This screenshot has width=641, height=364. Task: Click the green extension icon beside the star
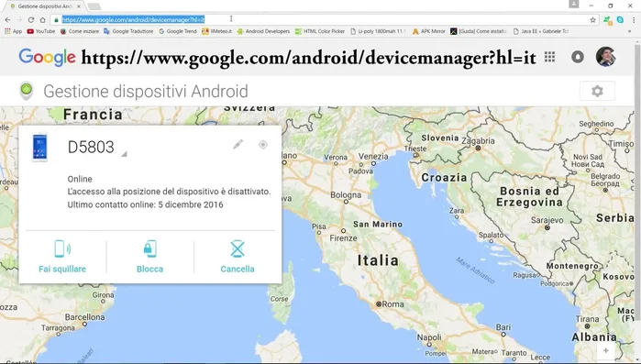pos(607,19)
